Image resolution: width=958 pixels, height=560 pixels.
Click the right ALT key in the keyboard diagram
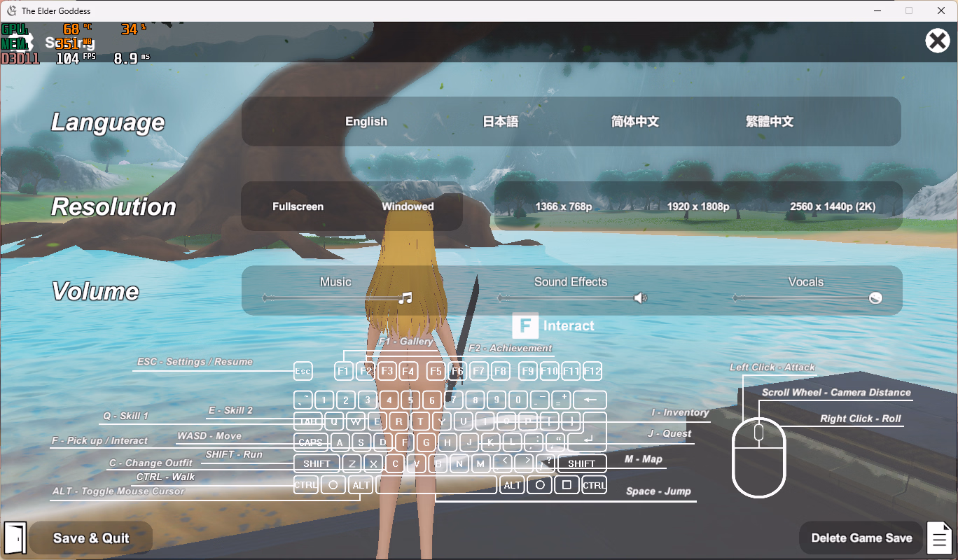pos(513,484)
